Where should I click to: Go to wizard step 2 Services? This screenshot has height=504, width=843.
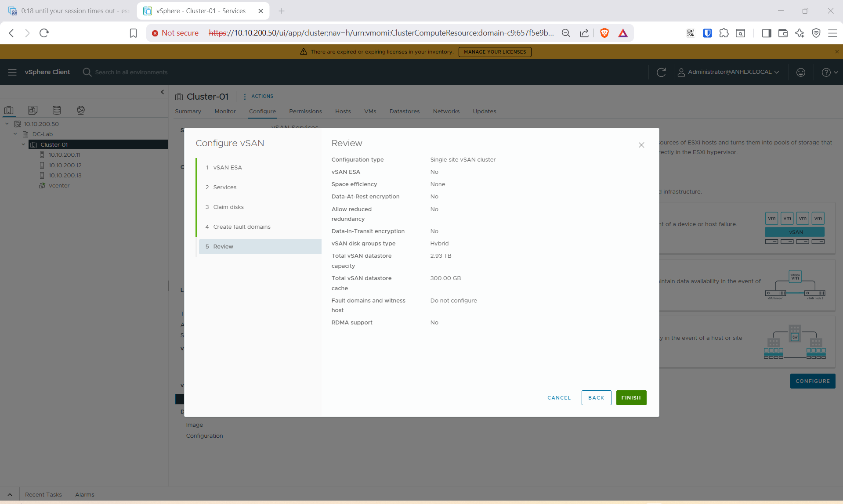(260, 187)
